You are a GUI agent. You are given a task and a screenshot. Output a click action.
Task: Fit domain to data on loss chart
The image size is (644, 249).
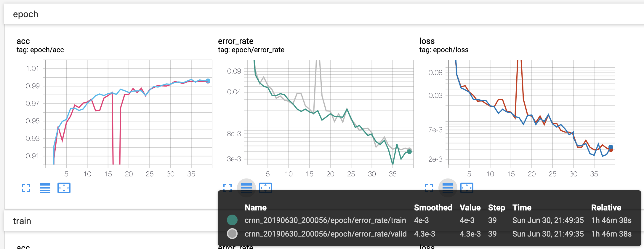click(x=467, y=188)
